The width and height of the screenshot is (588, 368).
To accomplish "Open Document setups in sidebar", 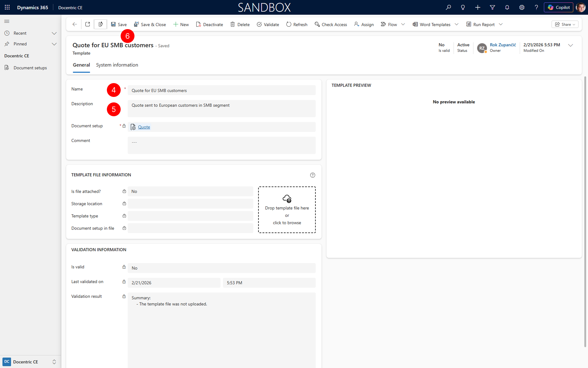I will point(30,68).
